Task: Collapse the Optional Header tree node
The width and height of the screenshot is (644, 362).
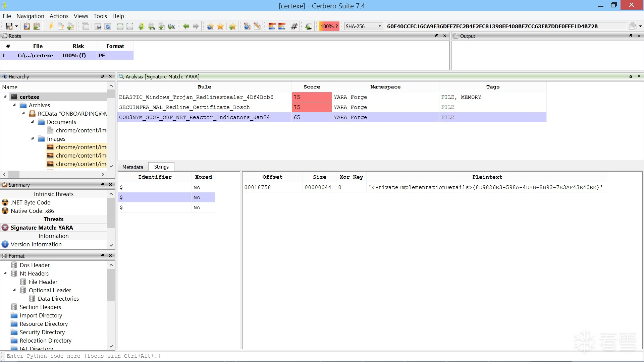Action: (14, 290)
